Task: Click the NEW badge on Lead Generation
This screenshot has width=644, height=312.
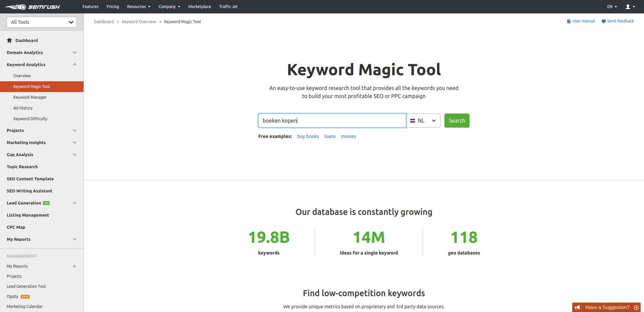Action: (46, 203)
